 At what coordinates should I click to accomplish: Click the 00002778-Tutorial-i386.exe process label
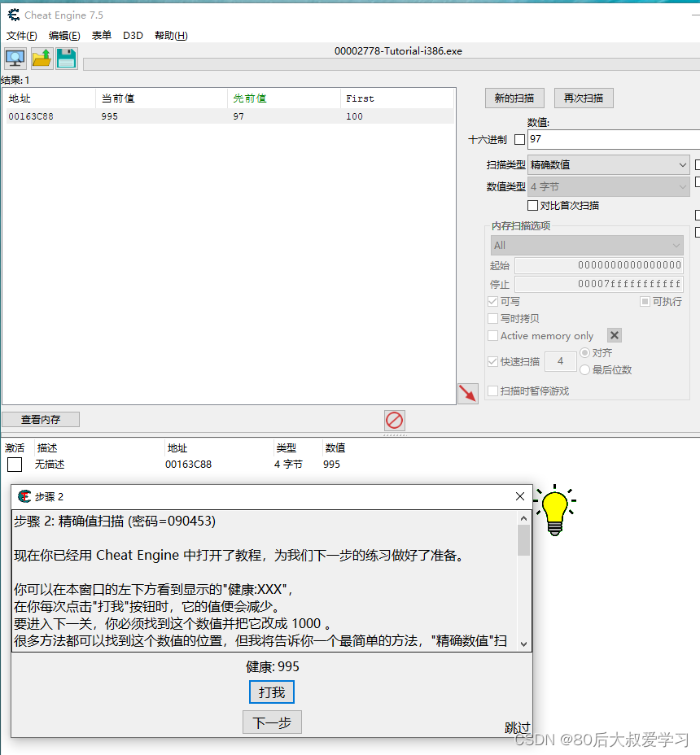(398, 51)
